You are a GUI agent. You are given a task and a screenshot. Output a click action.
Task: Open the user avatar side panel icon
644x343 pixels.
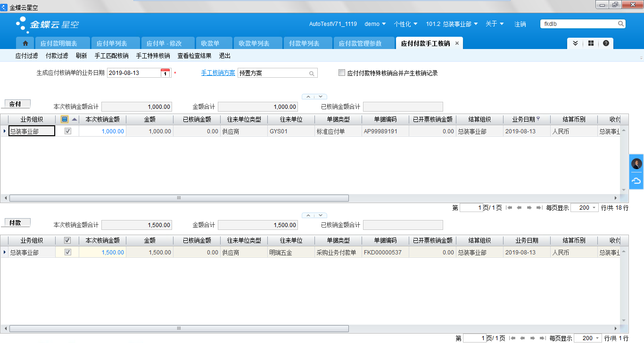tap(636, 164)
